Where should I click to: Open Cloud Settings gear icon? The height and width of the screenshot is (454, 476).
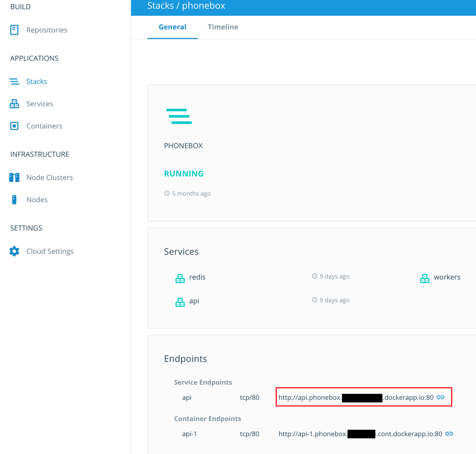(15, 251)
